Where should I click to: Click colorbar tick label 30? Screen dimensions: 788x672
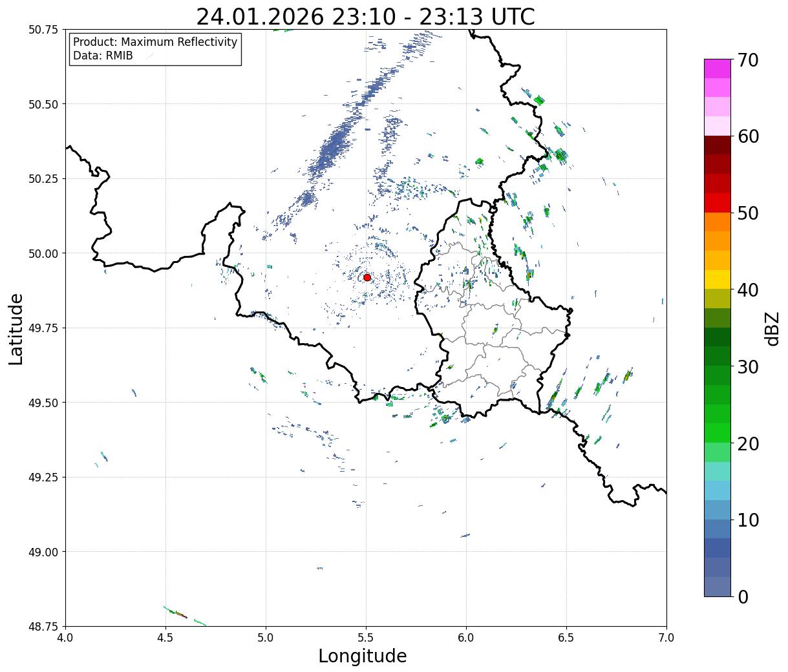point(748,366)
